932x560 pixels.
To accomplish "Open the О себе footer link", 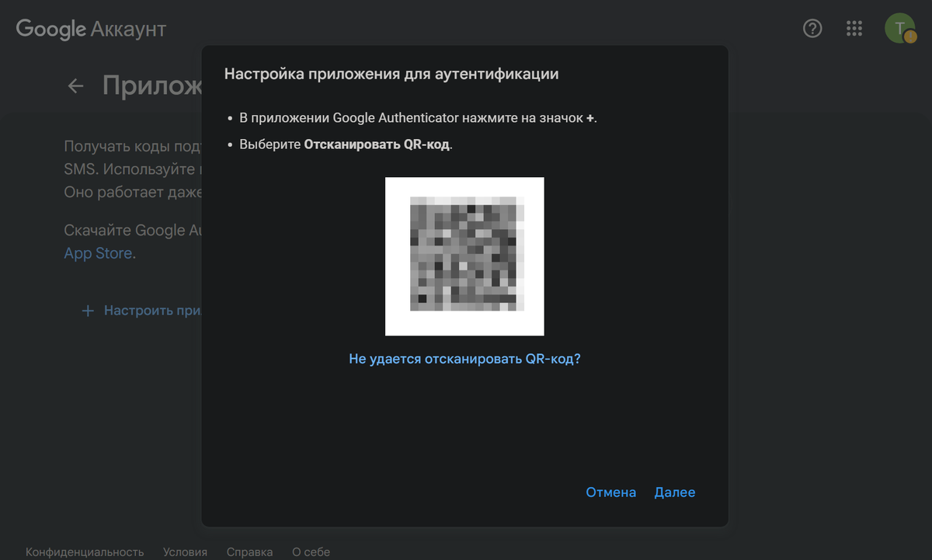I will tap(311, 551).
